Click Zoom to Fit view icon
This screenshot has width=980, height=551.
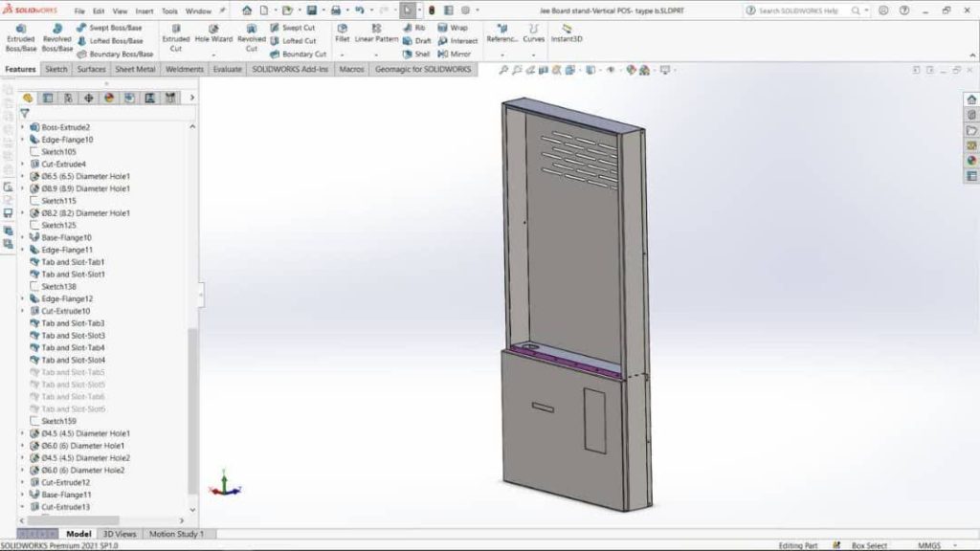point(503,70)
